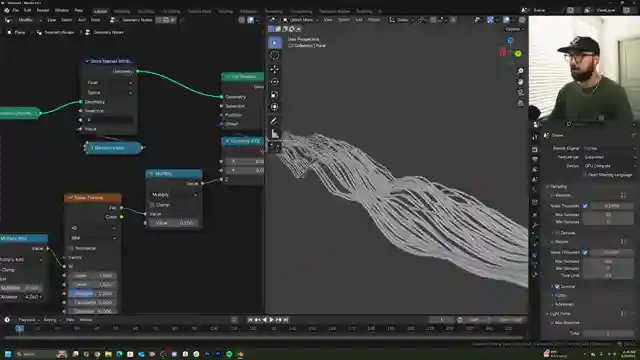The height and width of the screenshot is (360, 640).
Task: Open the File menu
Action: 16,10
